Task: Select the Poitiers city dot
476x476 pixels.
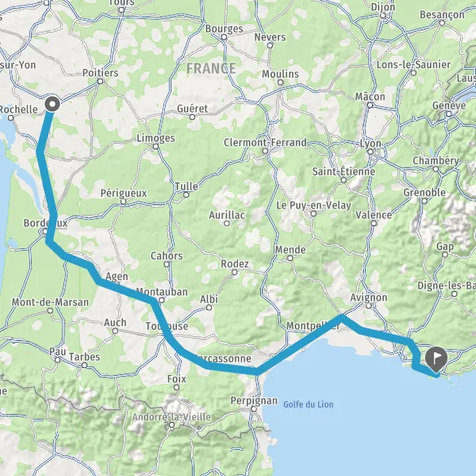Action: click(101, 82)
